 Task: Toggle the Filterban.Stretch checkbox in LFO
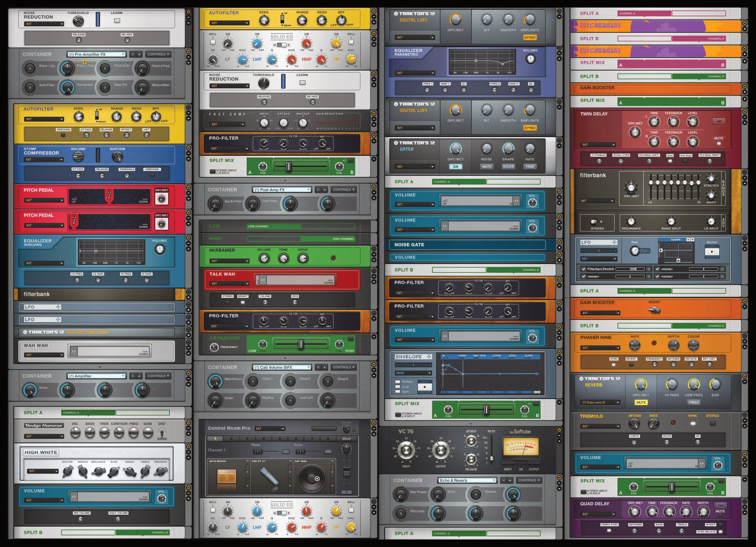[x=584, y=269]
